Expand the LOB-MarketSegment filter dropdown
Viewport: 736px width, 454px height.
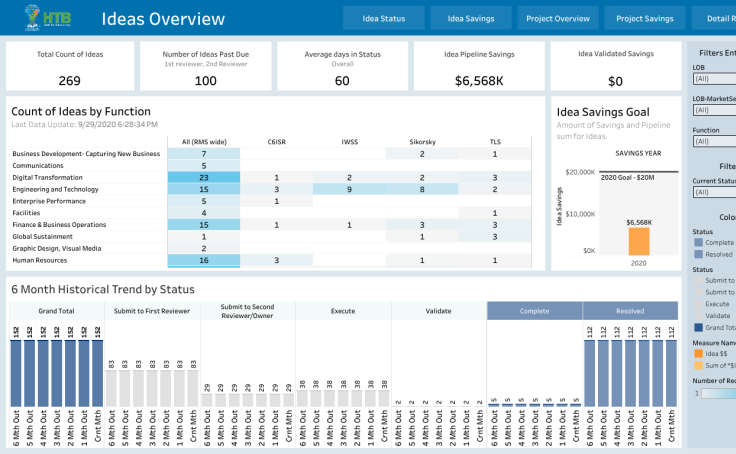tap(713, 110)
